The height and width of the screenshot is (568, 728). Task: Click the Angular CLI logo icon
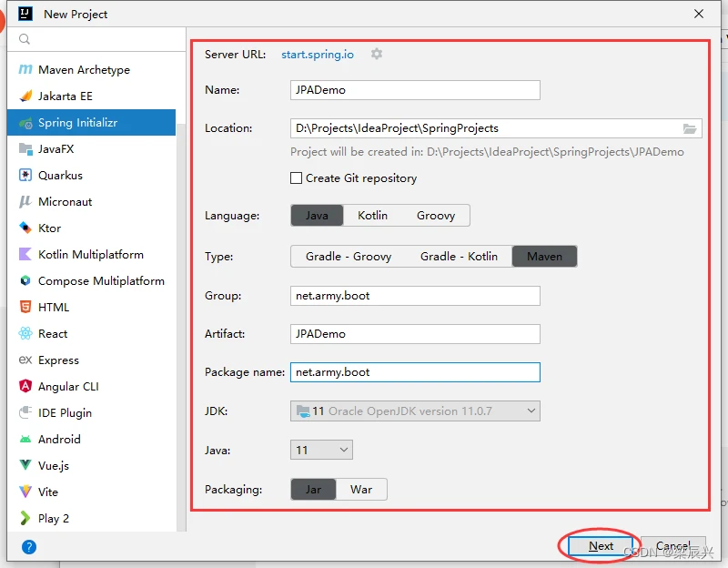coord(25,387)
